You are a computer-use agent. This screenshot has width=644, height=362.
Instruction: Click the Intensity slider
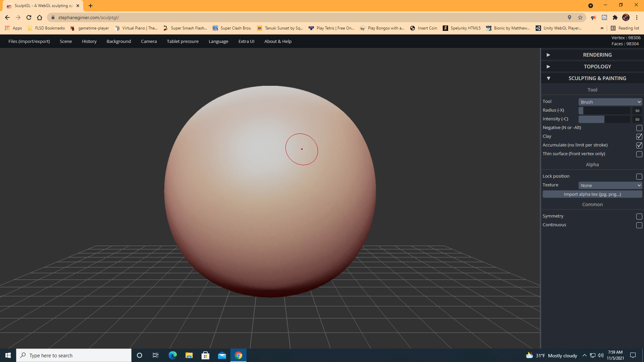[x=604, y=119]
